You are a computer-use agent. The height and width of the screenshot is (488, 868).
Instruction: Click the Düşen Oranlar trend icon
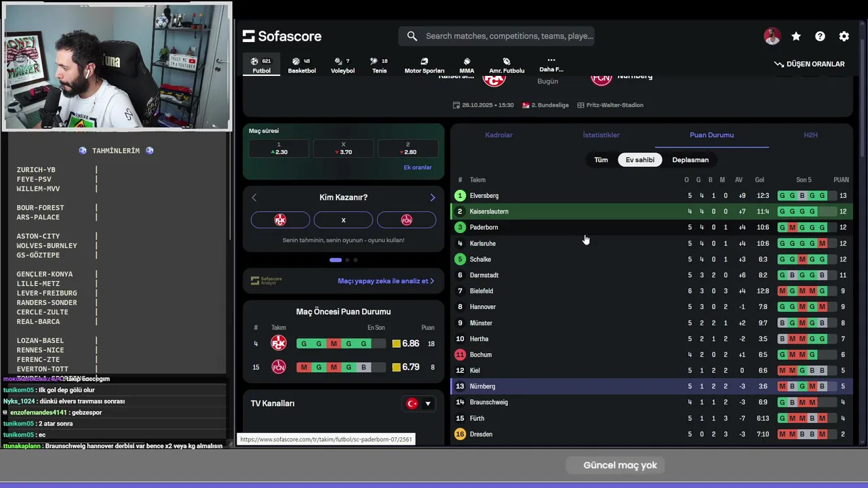(x=778, y=64)
